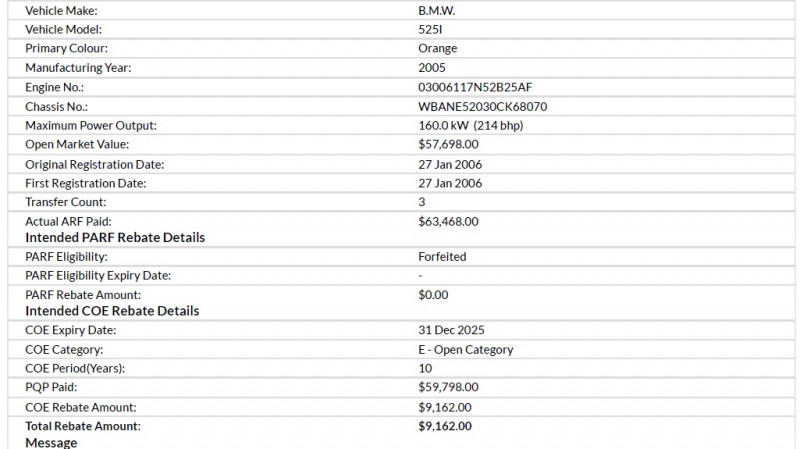Image resolution: width=800 pixels, height=449 pixels.
Task: Click the Intended PARF Rebate Details heading
Action: [115, 238]
